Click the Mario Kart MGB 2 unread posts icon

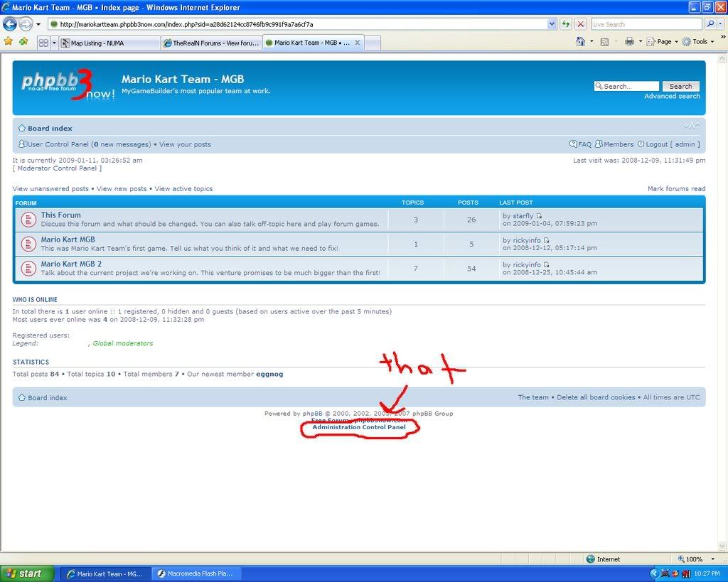tap(28, 269)
